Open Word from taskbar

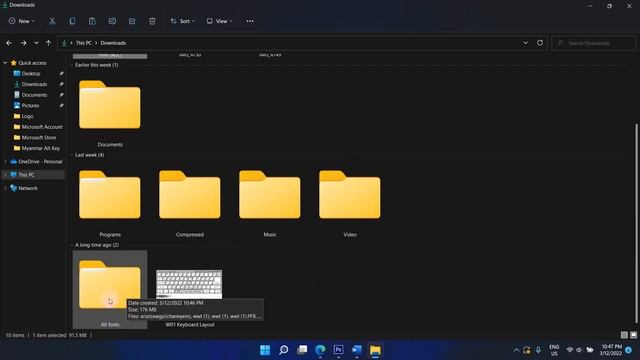(357, 350)
